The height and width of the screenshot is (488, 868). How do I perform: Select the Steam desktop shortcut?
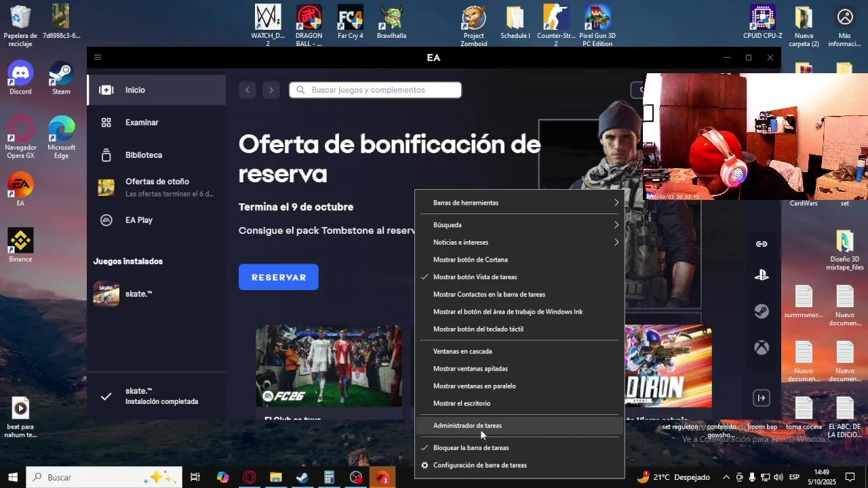tap(61, 78)
